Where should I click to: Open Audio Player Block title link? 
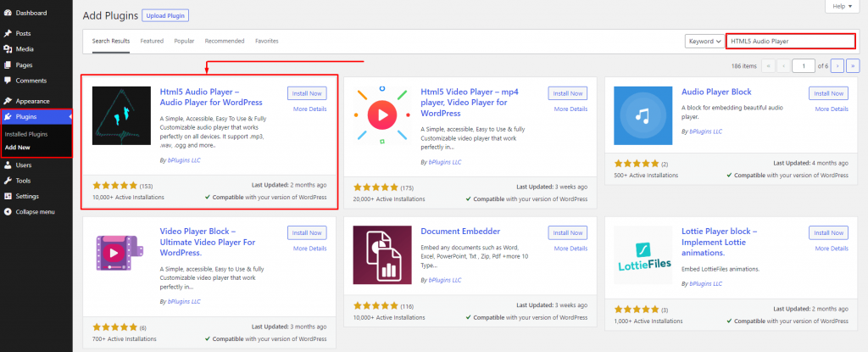click(716, 92)
